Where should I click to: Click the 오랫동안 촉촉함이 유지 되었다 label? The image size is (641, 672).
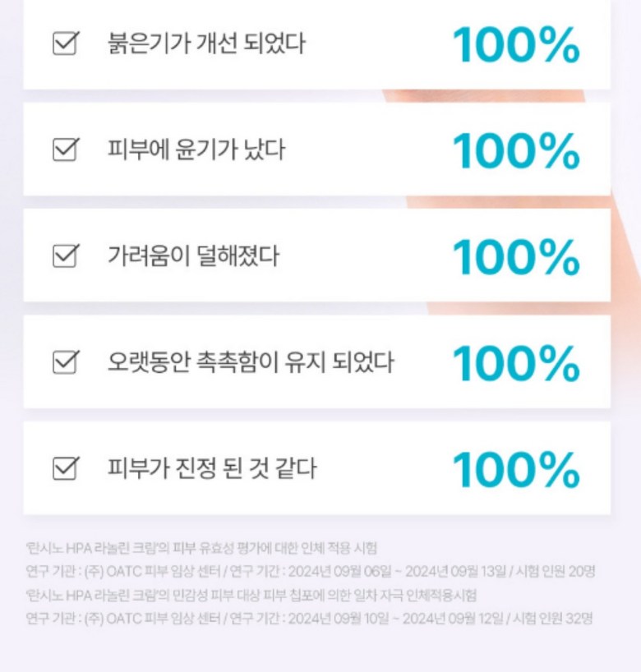251,362
